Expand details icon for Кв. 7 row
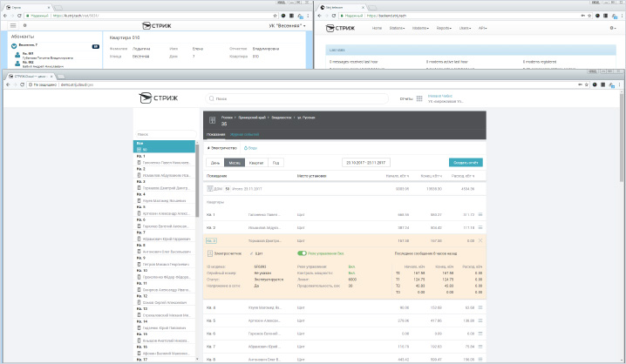Screen dimensions: 626x364 click(x=480, y=347)
